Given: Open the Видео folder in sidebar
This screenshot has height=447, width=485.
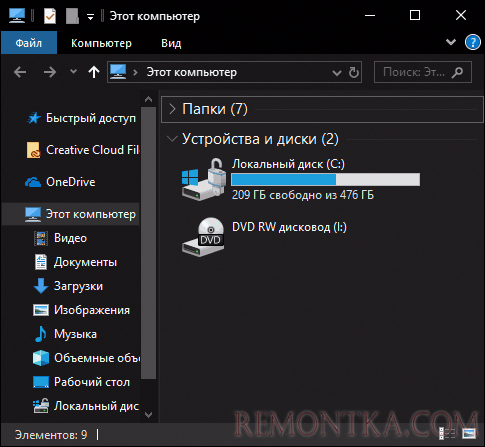Looking at the screenshot, I should 70,238.
